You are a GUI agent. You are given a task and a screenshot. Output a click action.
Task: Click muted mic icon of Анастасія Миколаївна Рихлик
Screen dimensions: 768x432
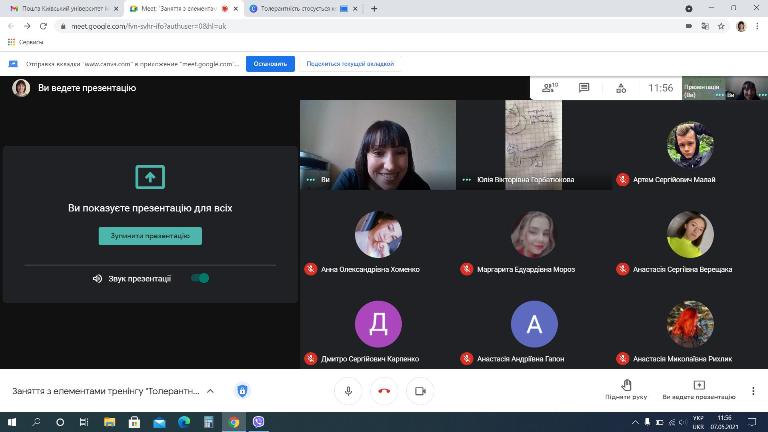(x=623, y=359)
